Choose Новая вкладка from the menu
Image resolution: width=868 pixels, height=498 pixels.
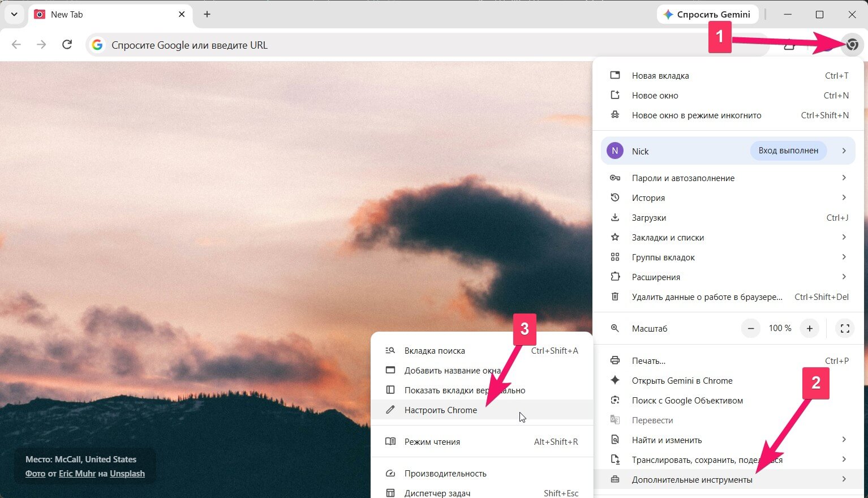click(728, 76)
